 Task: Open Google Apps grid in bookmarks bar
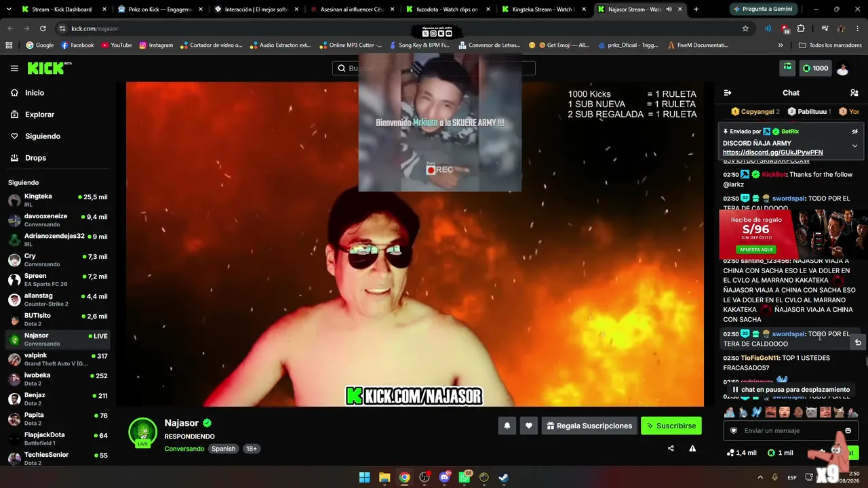9,45
